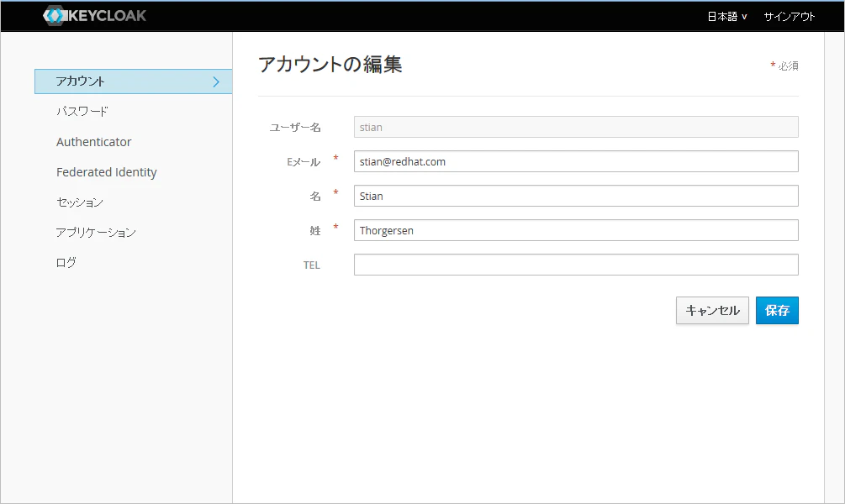
Task: Focus the 姓 field containing Thorgersen
Action: pyautogui.click(x=576, y=230)
